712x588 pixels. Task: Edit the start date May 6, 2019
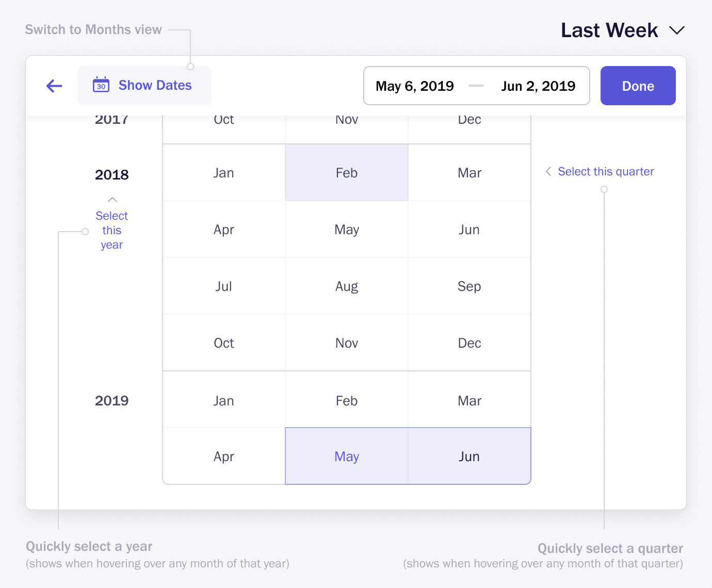[415, 86]
